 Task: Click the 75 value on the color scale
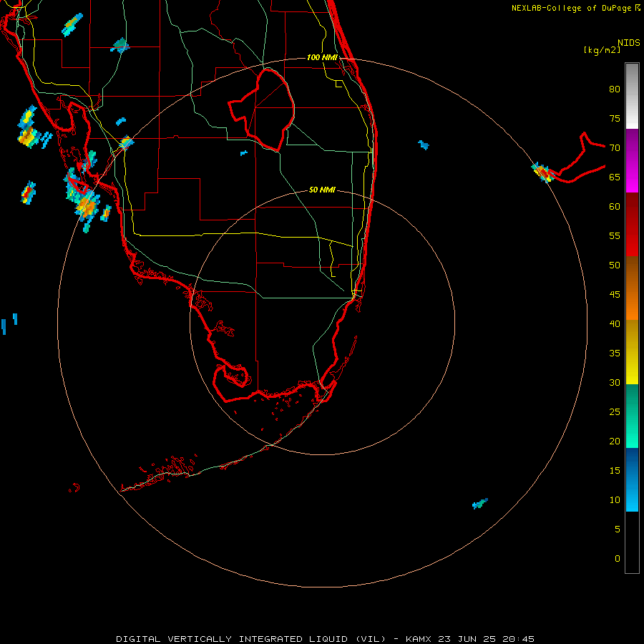pyautogui.click(x=615, y=118)
